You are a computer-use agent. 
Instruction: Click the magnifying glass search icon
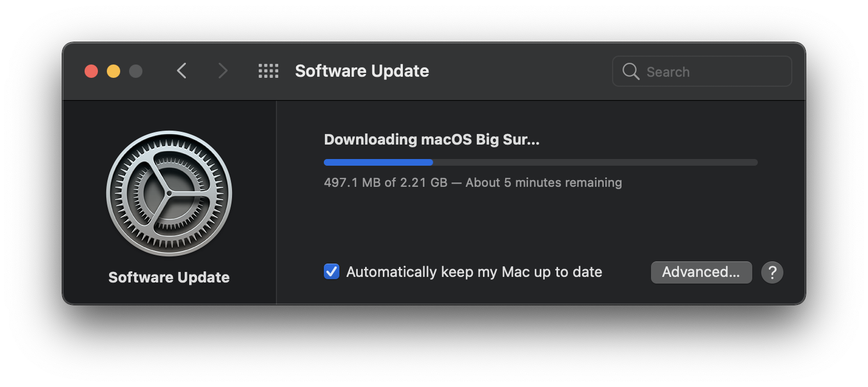tap(630, 71)
